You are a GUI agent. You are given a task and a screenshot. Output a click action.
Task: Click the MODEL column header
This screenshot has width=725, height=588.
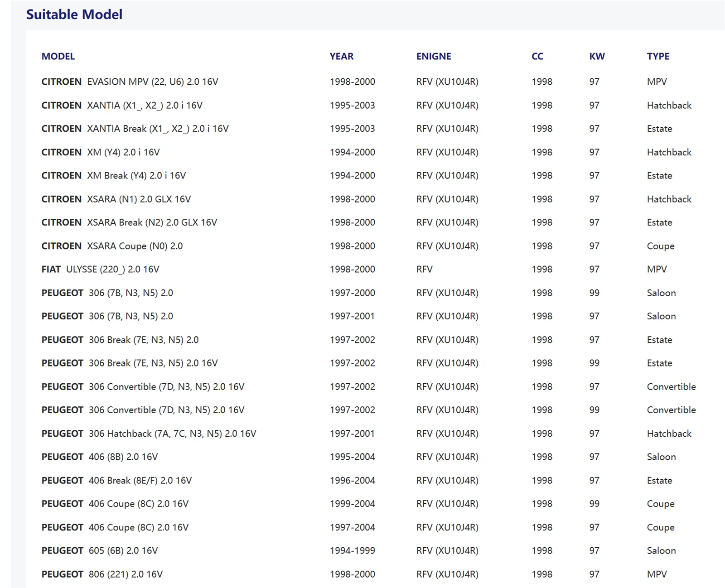[58, 56]
